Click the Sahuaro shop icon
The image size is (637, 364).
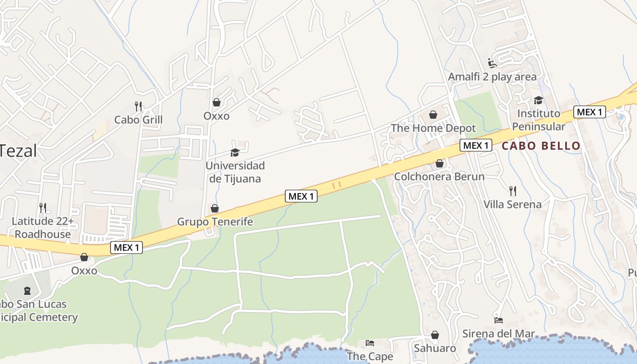pyautogui.click(x=435, y=335)
